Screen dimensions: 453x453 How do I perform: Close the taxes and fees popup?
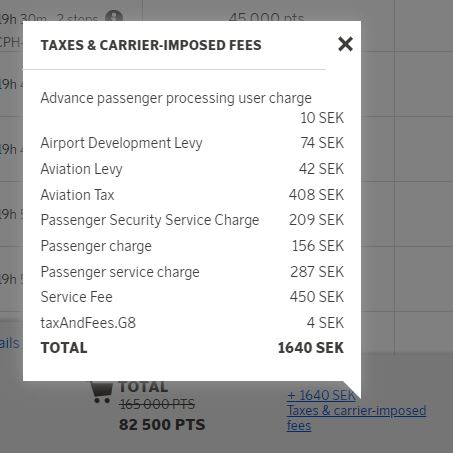tap(345, 44)
